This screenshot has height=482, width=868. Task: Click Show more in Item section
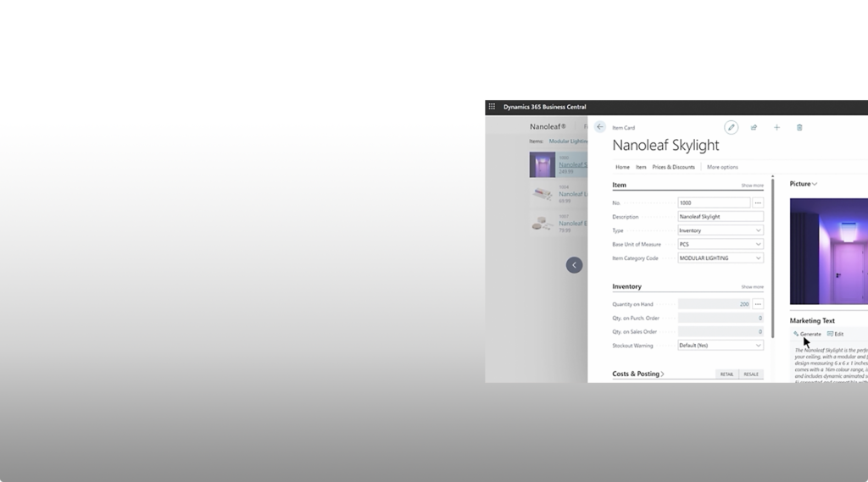pyautogui.click(x=753, y=186)
